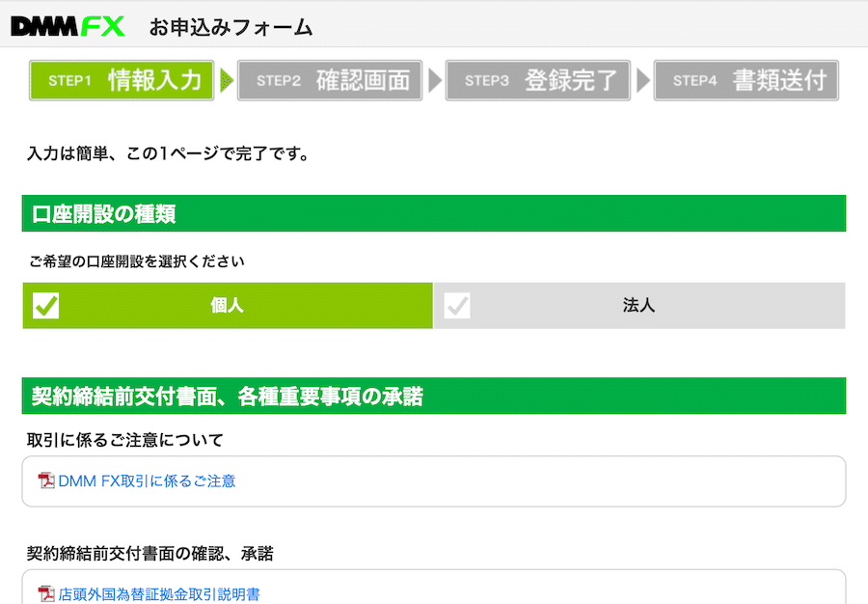Click arrow between STEP3 and STEP4
The width and height of the screenshot is (868, 604).
pos(643,81)
